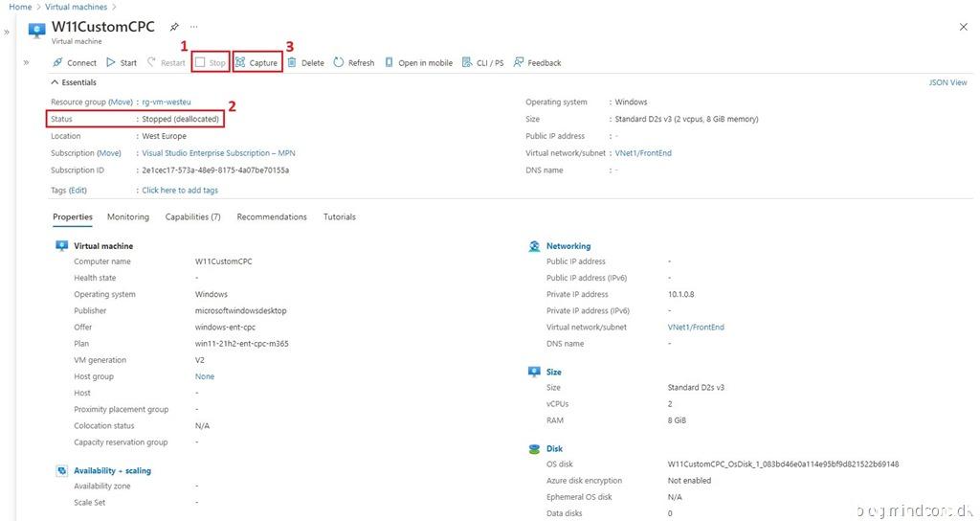Switch to the Monitoring tab
This screenshot has width=980, height=521.
coord(128,217)
